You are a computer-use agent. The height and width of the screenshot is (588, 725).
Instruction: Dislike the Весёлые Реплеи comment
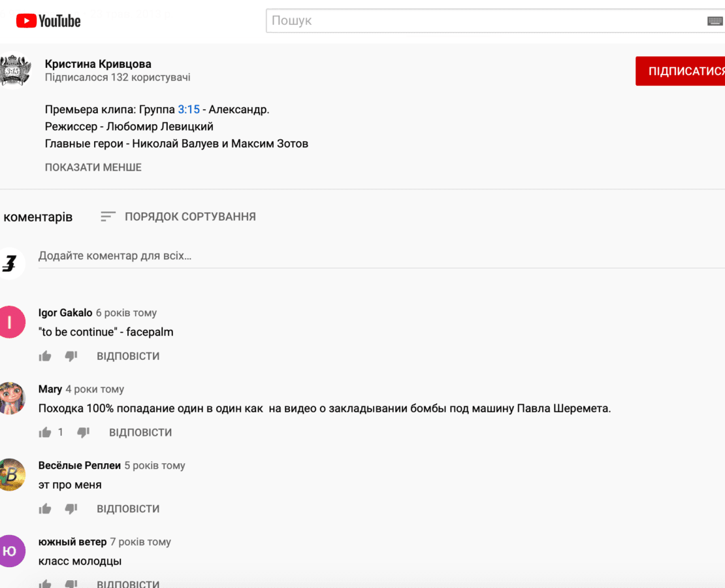[x=71, y=508]
